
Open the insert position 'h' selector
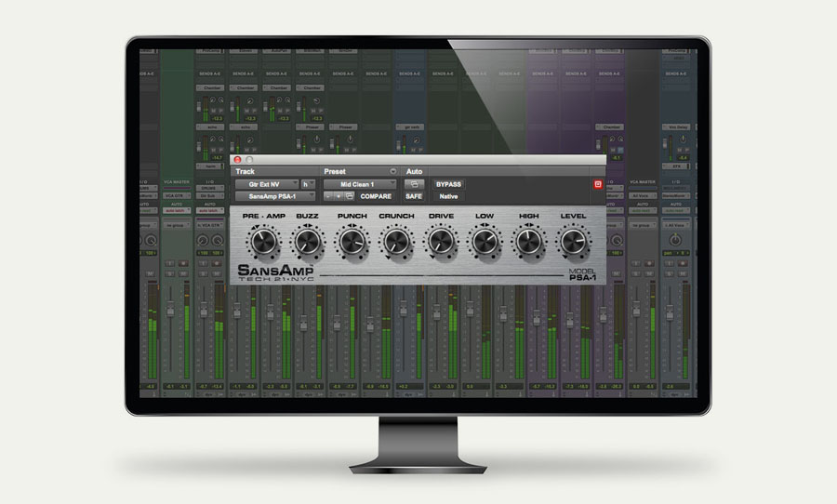[308, 184]
